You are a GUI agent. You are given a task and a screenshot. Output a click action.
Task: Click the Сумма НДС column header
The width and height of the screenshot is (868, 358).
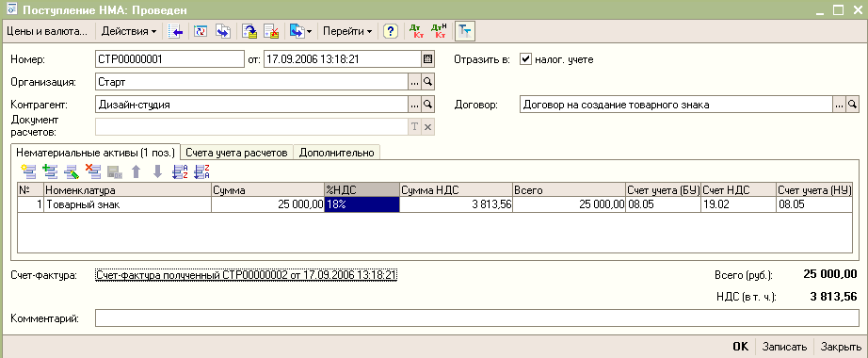point(457,190)
